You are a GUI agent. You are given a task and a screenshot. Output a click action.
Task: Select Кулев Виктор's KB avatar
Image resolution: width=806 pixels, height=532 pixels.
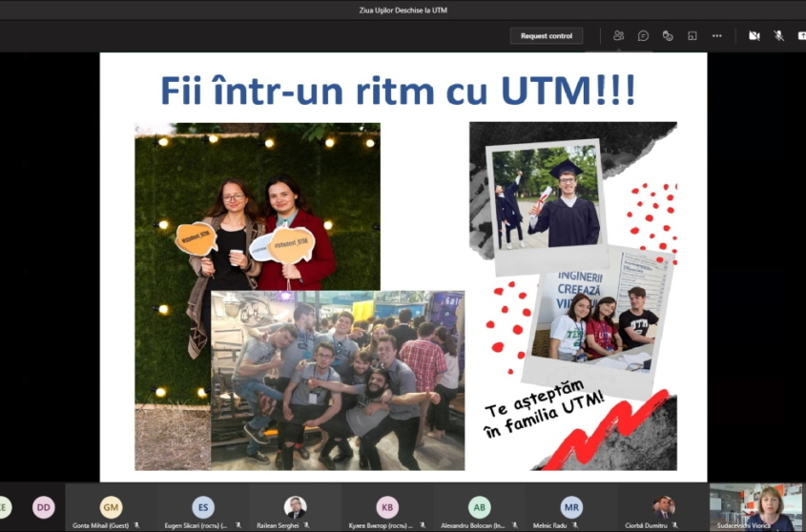point(387,507)
